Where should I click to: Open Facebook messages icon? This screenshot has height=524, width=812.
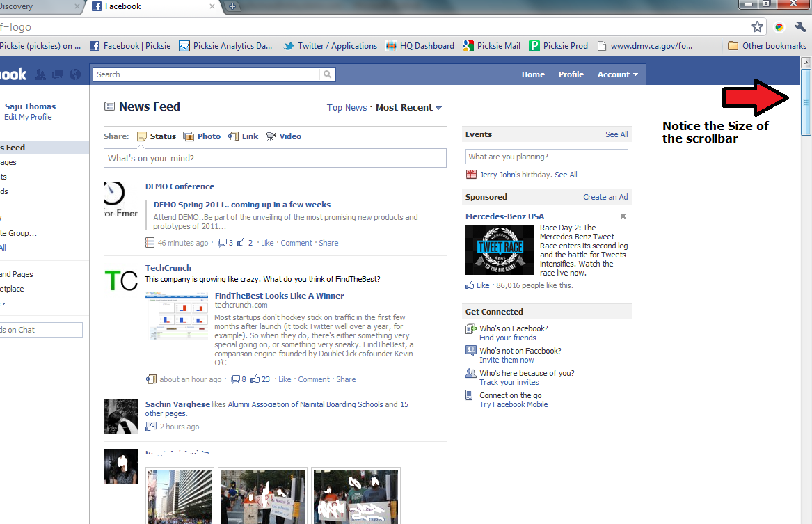[58, 74]
